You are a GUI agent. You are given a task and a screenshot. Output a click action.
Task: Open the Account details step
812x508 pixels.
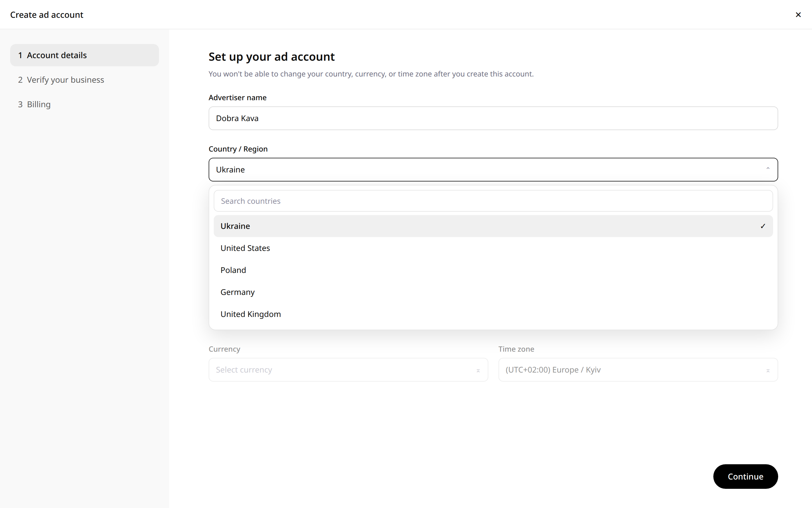coord(85,55)
